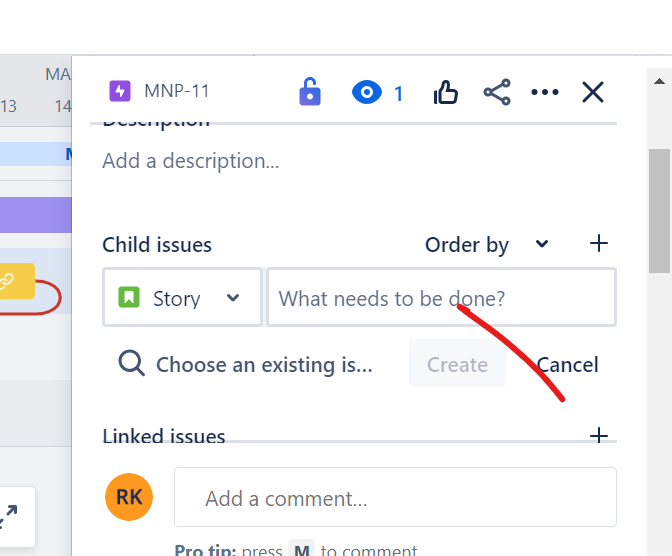Click the Create button
The height and width of the screenshot is (556, 672).
coord(457,364)
